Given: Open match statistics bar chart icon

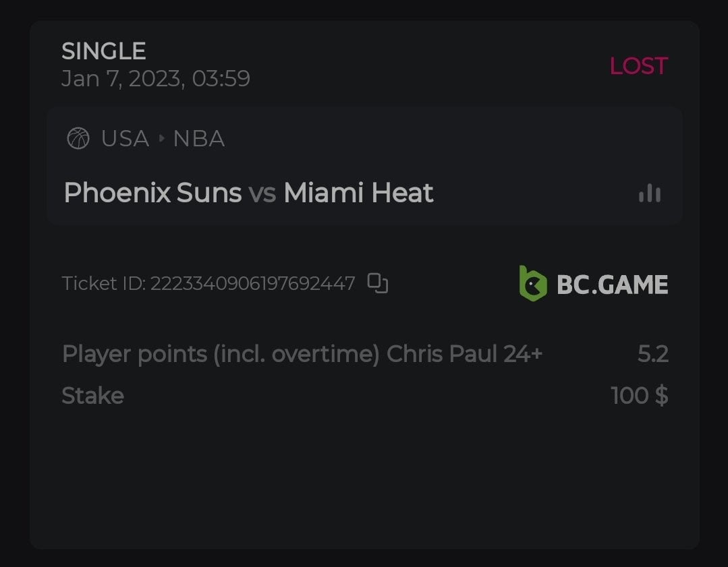Looking at the screenshot, I should [649, 193].
